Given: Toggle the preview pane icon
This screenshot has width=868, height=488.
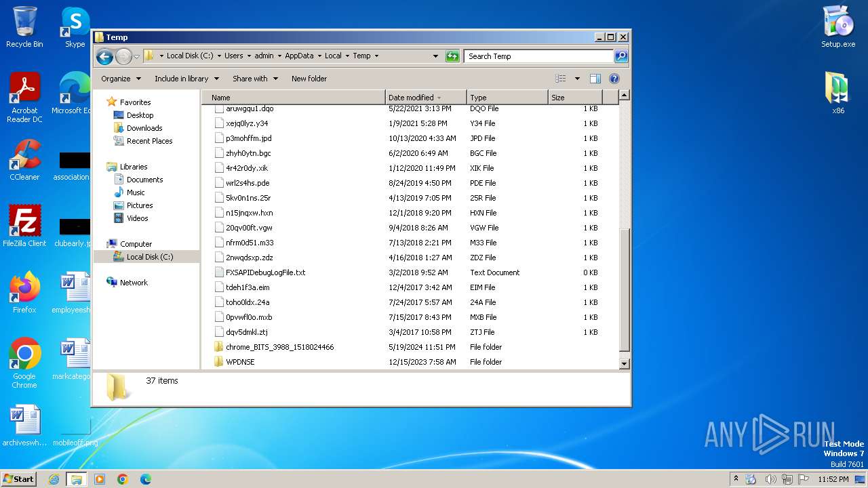Looking at the screenshot, I should point(595,79).
